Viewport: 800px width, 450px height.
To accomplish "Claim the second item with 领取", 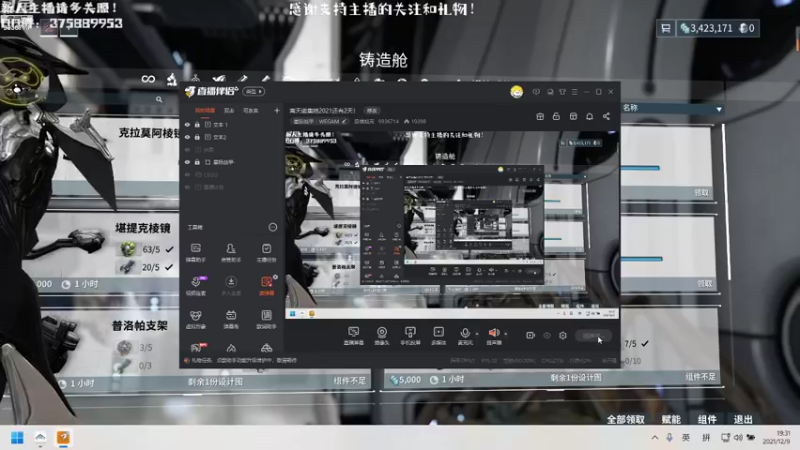I will [705, 284].
